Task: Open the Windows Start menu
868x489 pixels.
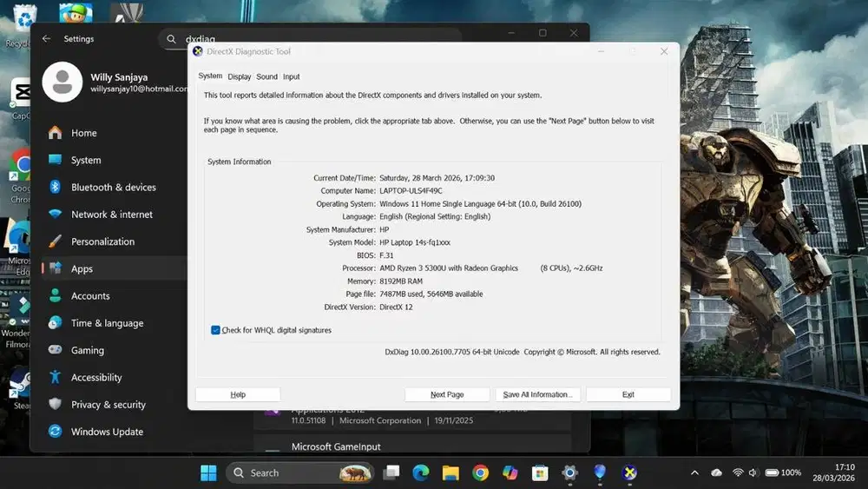Action: click(x=208, y=473)
